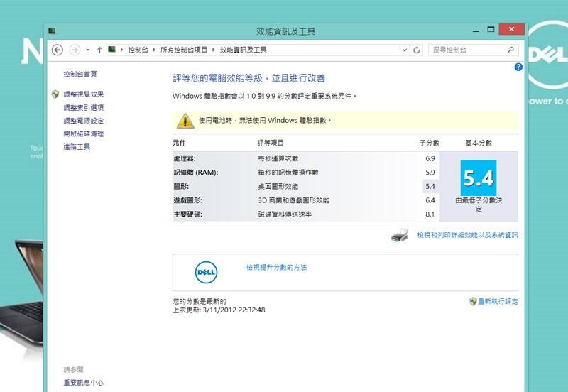Expand the address bar history dropdown

[x=405, y=50]
